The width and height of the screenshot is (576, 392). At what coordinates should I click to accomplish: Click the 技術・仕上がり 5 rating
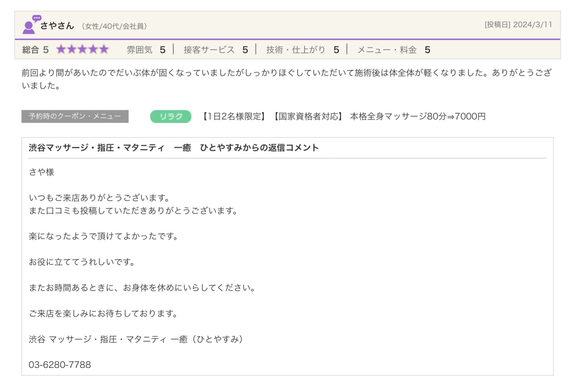pos(302,50)
